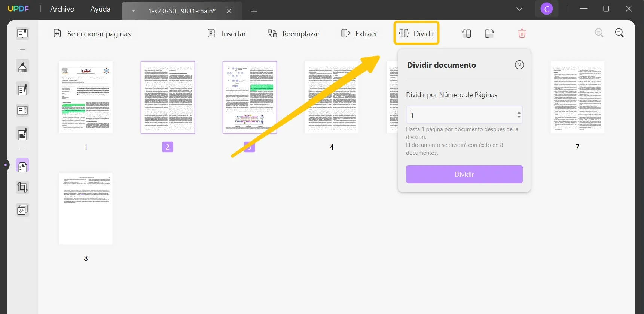Expand the tab list chevron in title bar

pyautogui.click(x=519, y=9)
